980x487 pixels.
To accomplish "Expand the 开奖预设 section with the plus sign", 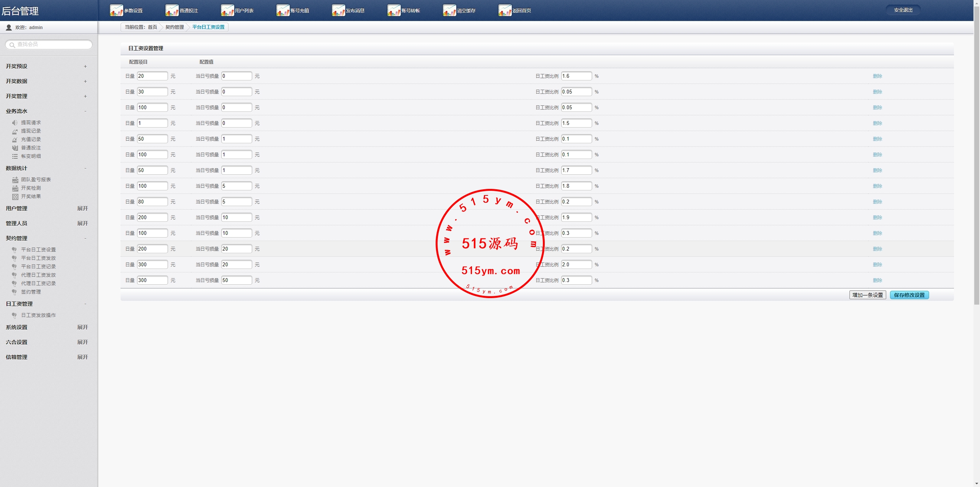I will pyautogui.click(x=85, y=66).
